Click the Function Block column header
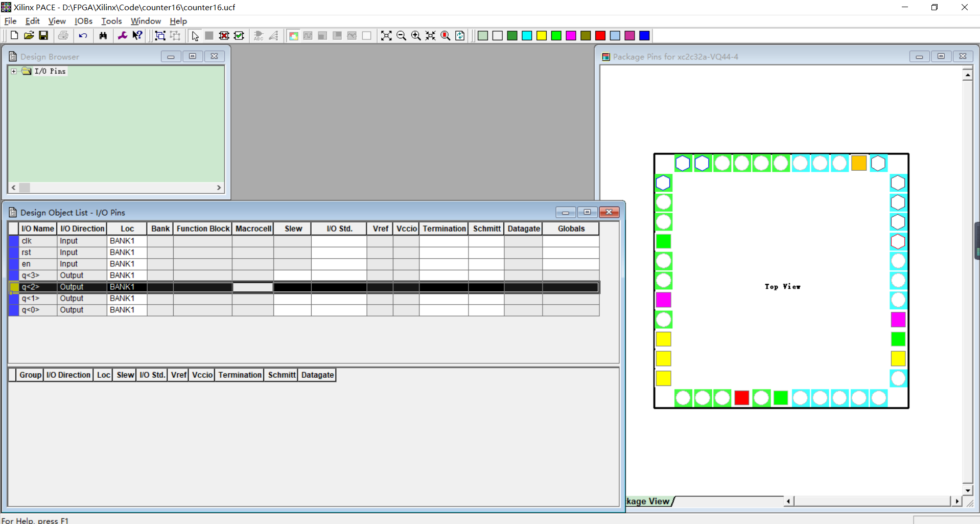 (203, 229)
